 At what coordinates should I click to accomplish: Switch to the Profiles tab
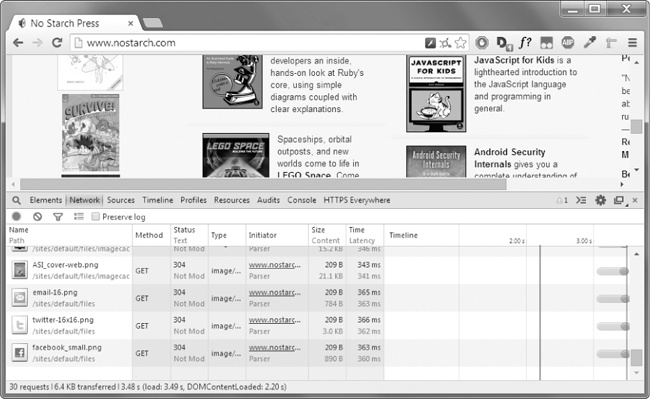pyautogui.click(x=193, y=200)
